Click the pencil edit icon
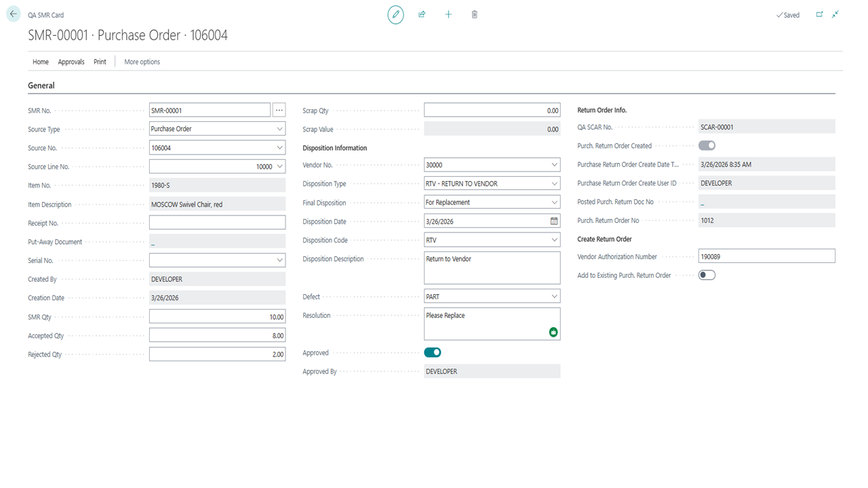The image size is (868, 488). [395, 14]
